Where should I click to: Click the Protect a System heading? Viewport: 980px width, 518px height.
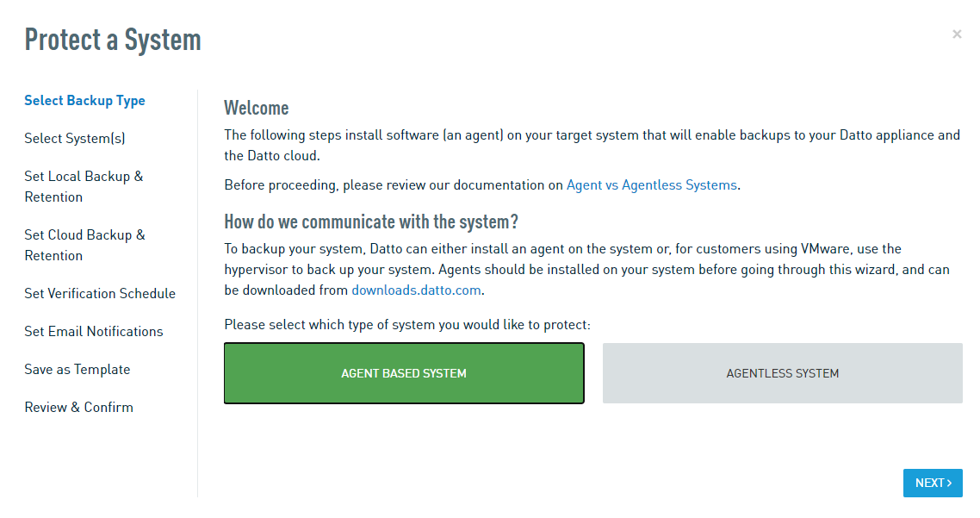point(112,40)
